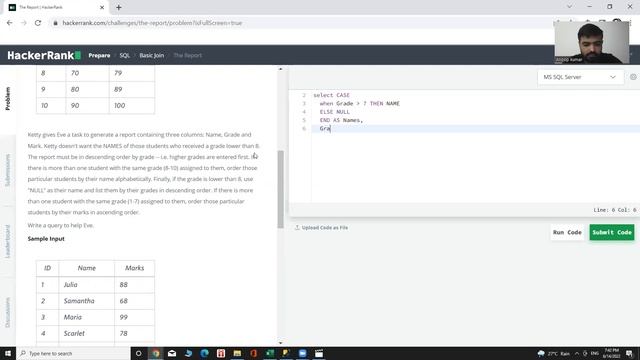Image resolution: width=640 pixels, height=360 pixels.
Task: Open the tab search chevron in title bar
Action: coord(569,7)
